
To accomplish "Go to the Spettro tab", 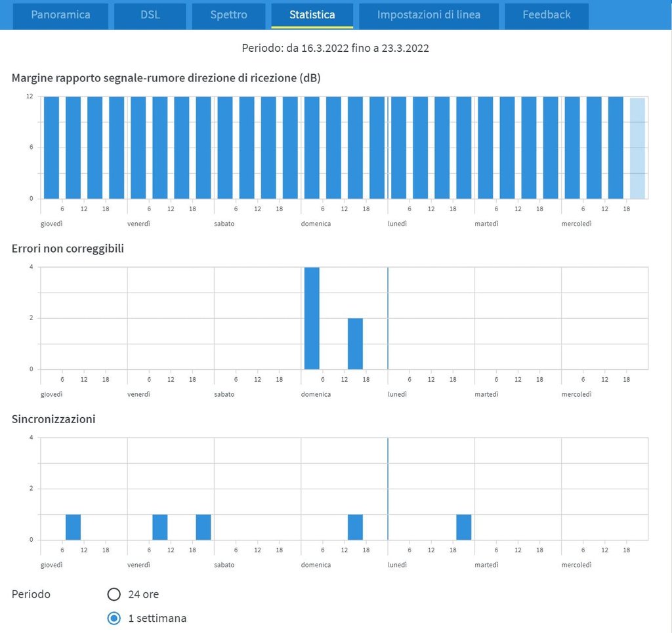I will pos(228,15).
